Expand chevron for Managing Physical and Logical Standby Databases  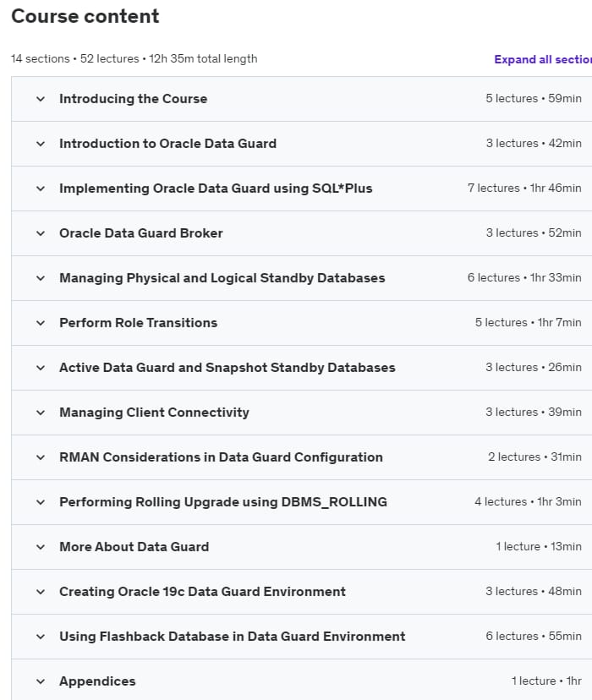click(41, 278)
